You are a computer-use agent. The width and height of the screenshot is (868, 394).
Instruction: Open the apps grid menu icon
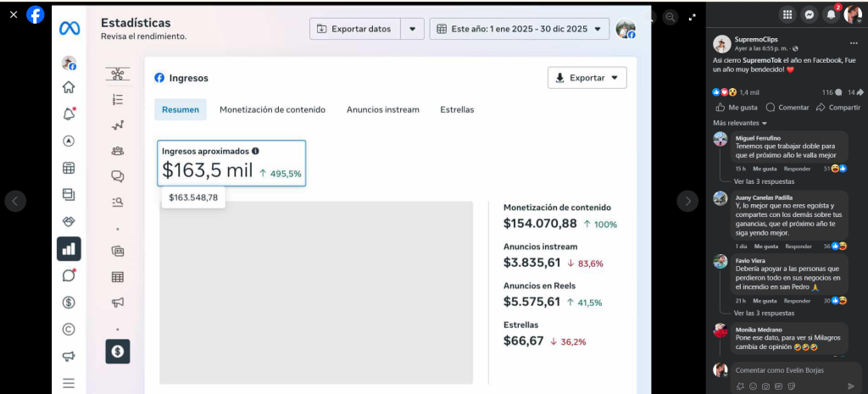(x=787, y=14)
